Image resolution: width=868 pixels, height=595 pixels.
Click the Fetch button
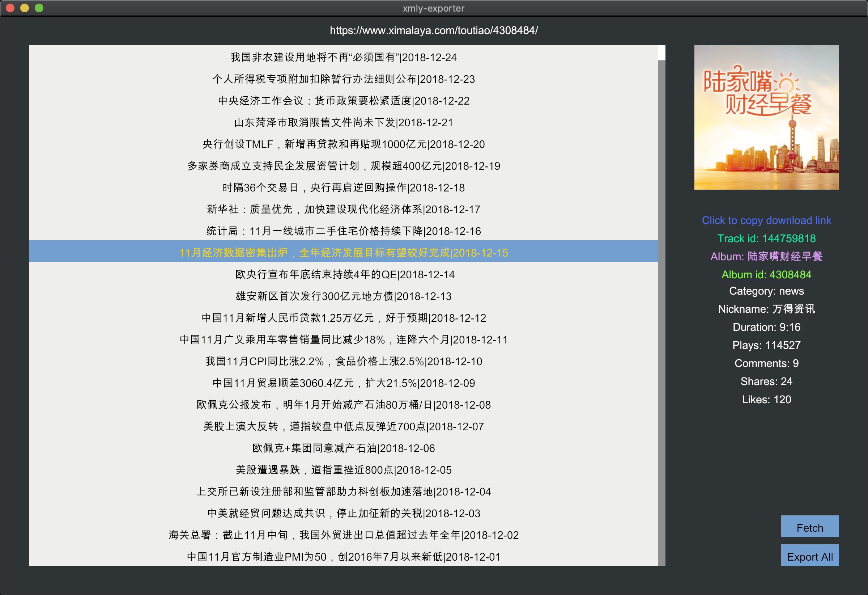point(809,527)
